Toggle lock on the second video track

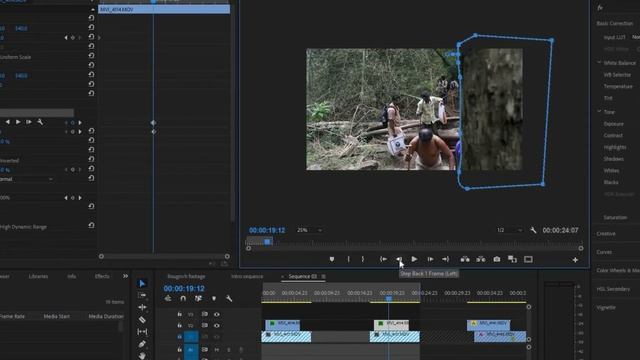click(180, 325)
